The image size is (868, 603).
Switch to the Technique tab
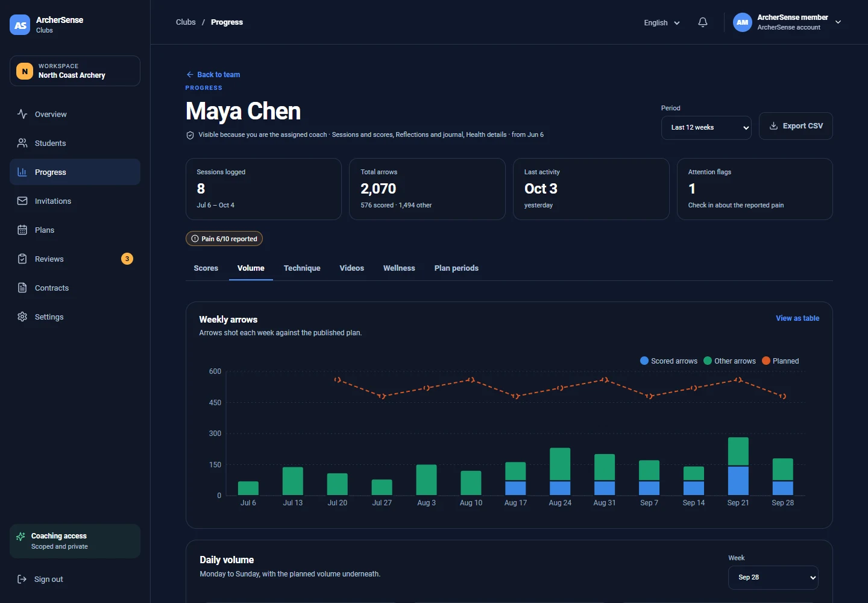[x=302, y=268]
